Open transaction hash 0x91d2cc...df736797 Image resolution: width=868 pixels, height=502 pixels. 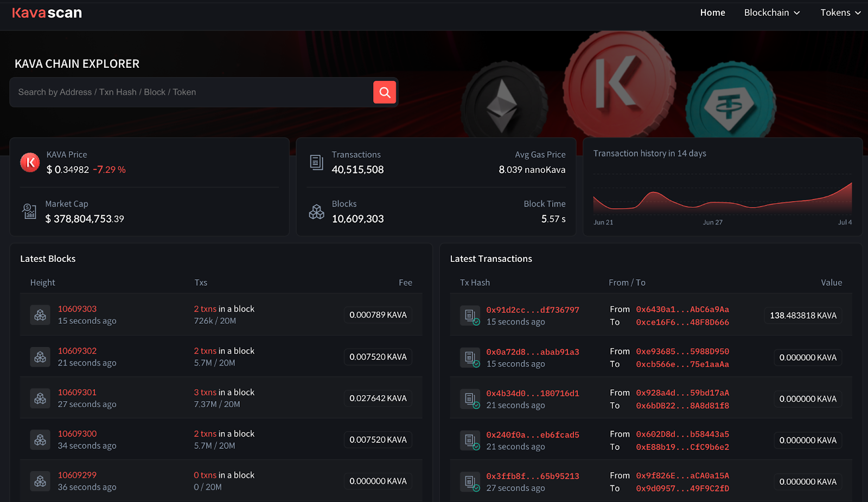click(x=533, y=310)
